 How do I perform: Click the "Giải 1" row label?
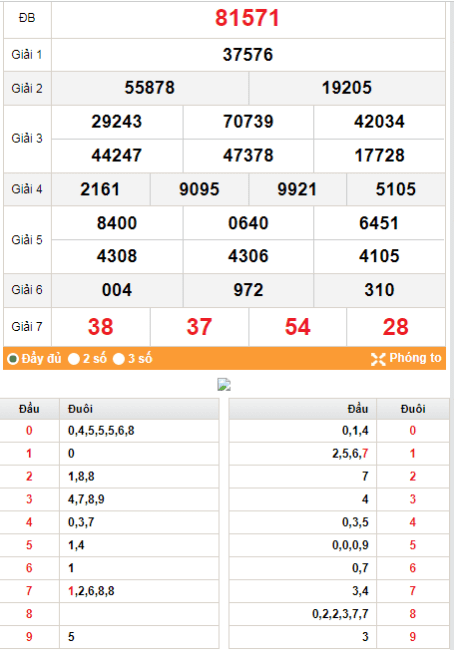27,55
